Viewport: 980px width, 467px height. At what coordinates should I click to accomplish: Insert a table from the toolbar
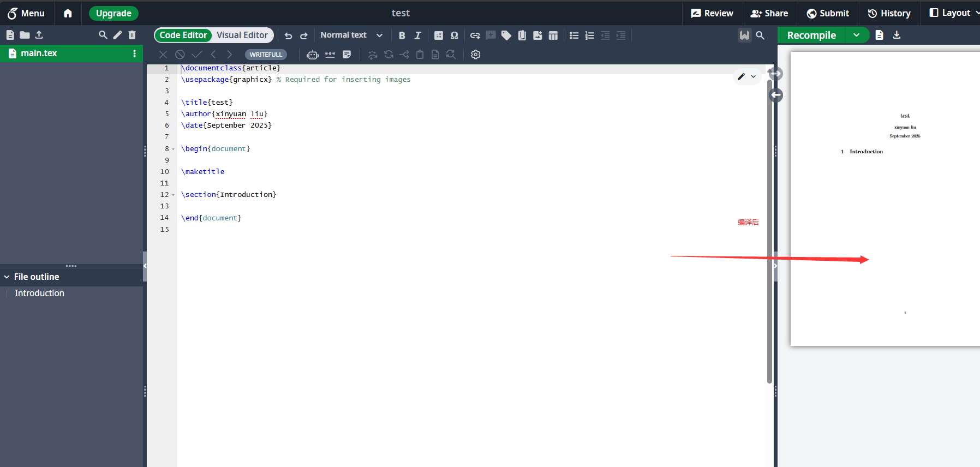[x=553, y=35]
